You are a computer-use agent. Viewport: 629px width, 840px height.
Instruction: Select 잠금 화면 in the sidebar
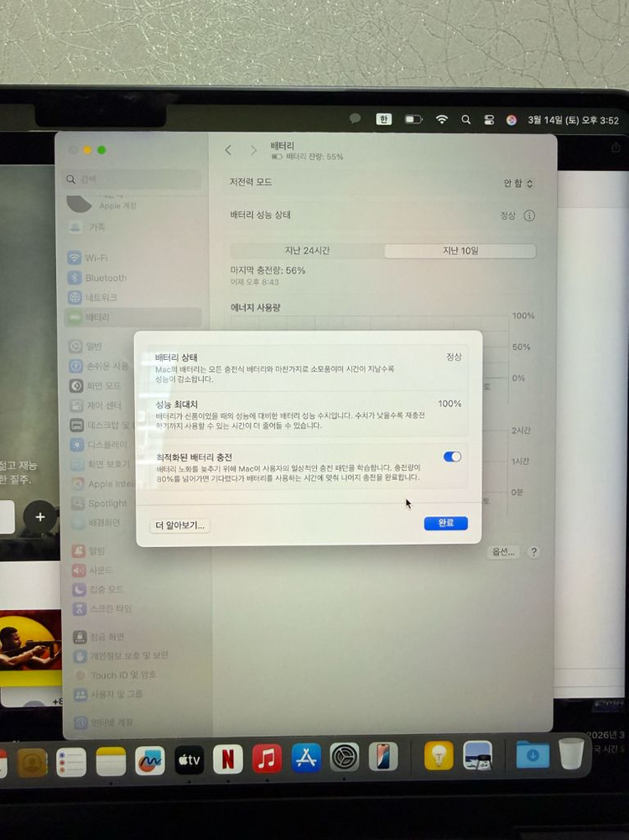pyautogui.click(x=98, y=636)
